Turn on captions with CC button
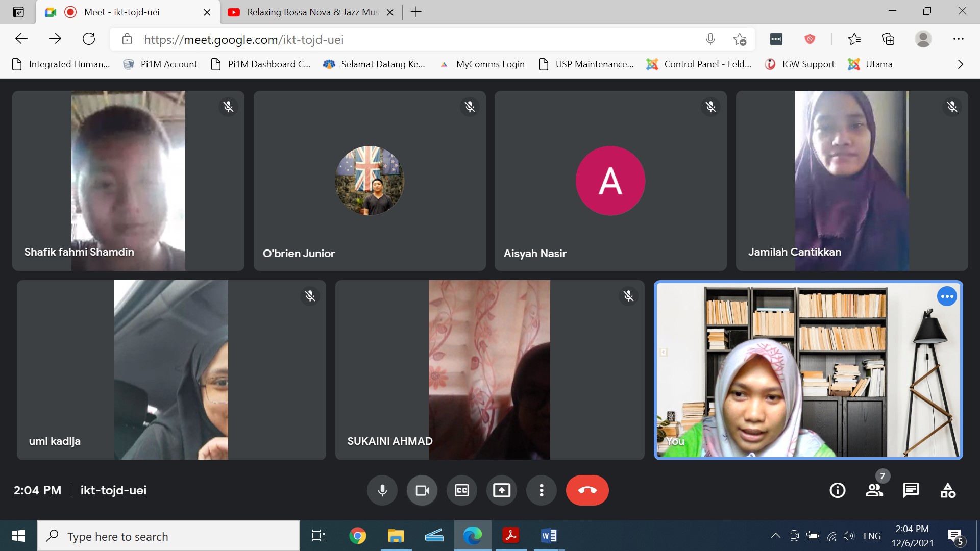The image size is (980, 551). (461, 490)
